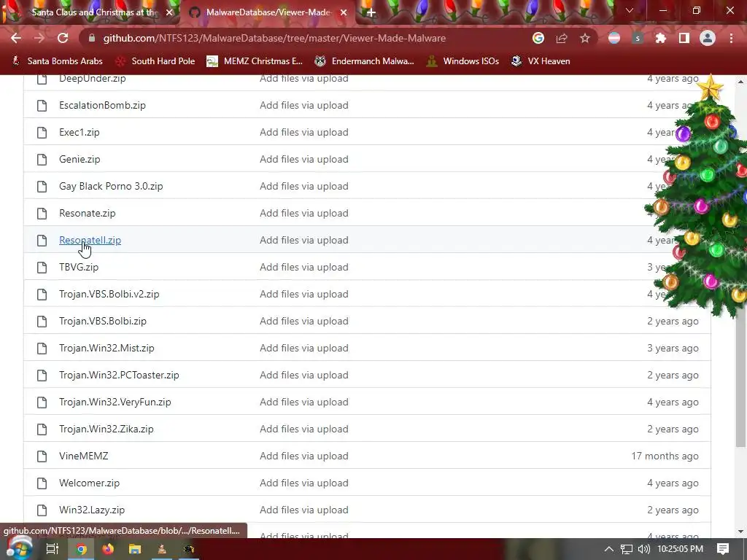Close the MalwareDatabase tab
This screenshot has height=560, width=747.
(344, 12)
